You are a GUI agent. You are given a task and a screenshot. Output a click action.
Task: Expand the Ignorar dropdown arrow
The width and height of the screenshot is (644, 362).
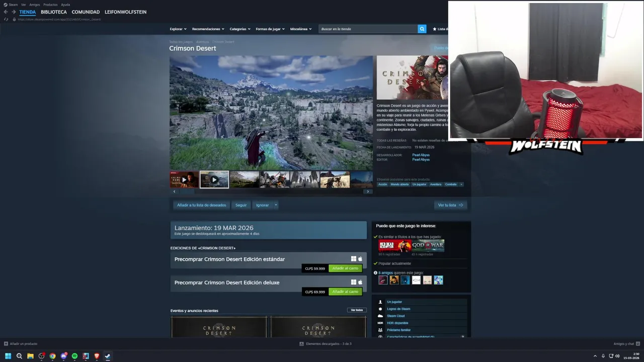point(276,205)
